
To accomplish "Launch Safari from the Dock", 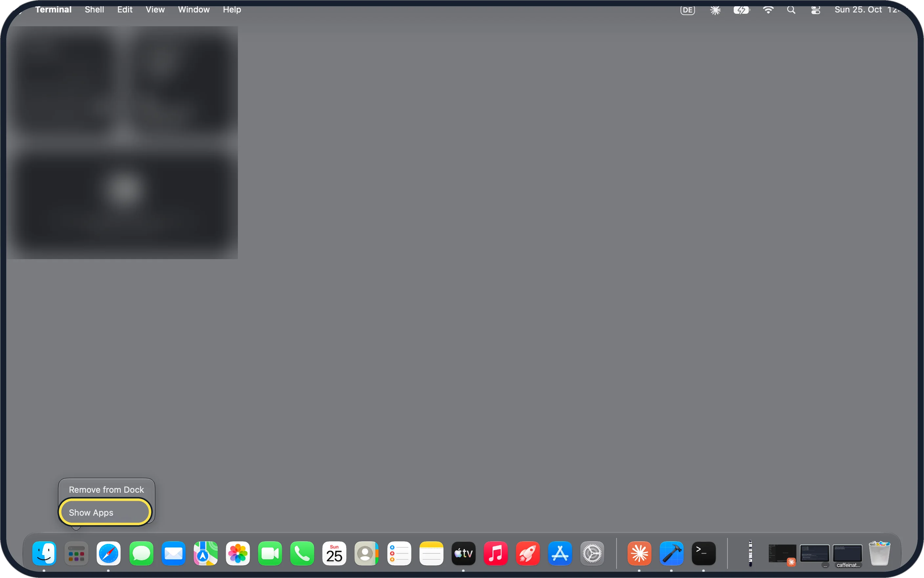I will [109, 553].
